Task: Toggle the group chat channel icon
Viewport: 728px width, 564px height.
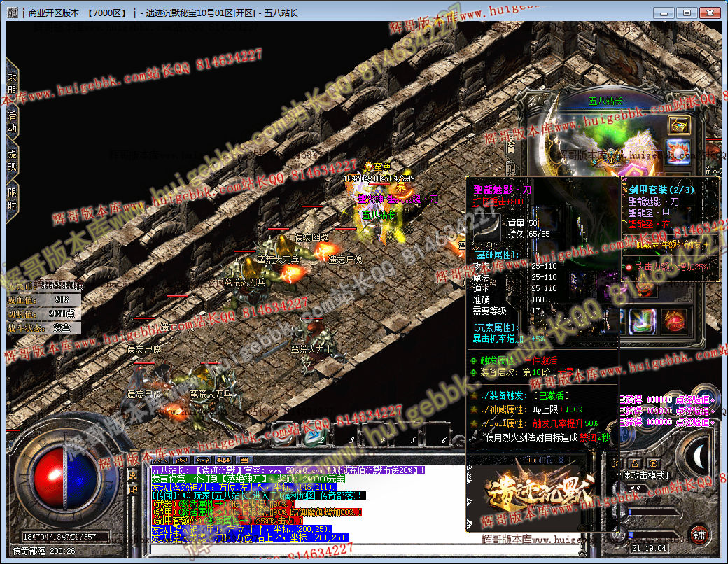Action: tap(224, 460)
